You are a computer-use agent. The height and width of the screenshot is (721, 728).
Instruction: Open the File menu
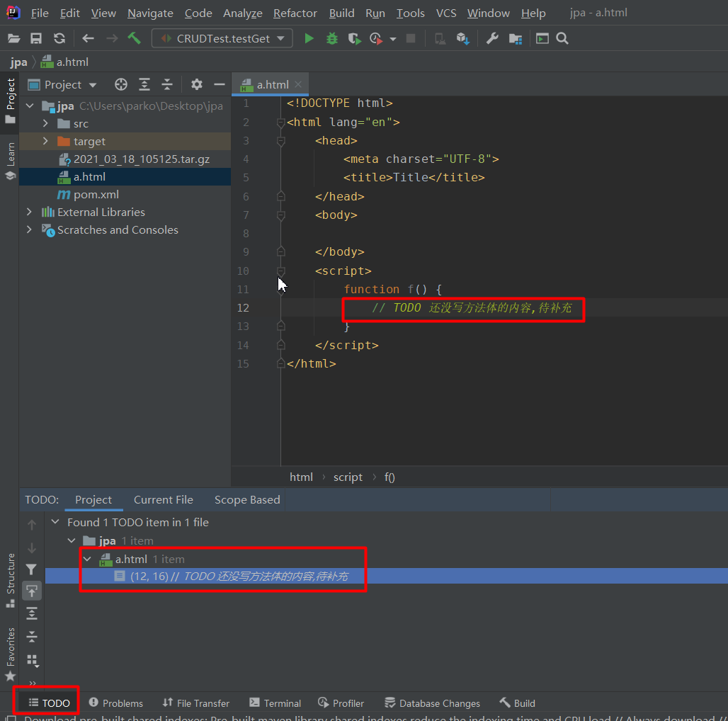(x=40, y=13)
